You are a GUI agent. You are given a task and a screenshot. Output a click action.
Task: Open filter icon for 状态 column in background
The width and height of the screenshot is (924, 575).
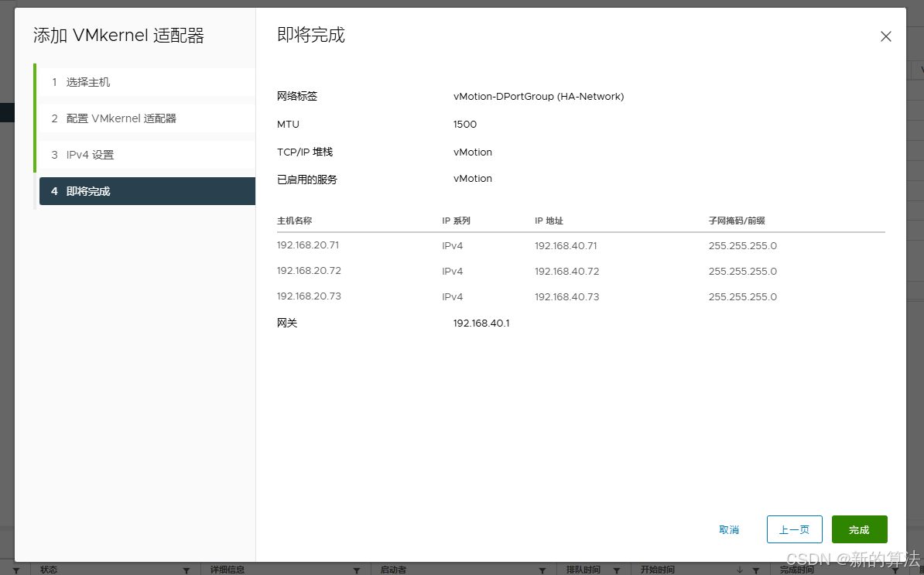pos(187,570)
